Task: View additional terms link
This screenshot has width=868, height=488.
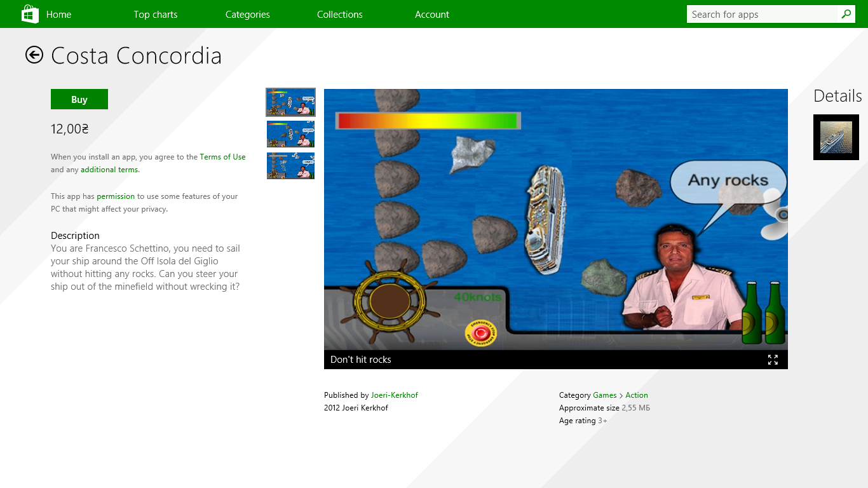Action: click(x=109, y=170)
